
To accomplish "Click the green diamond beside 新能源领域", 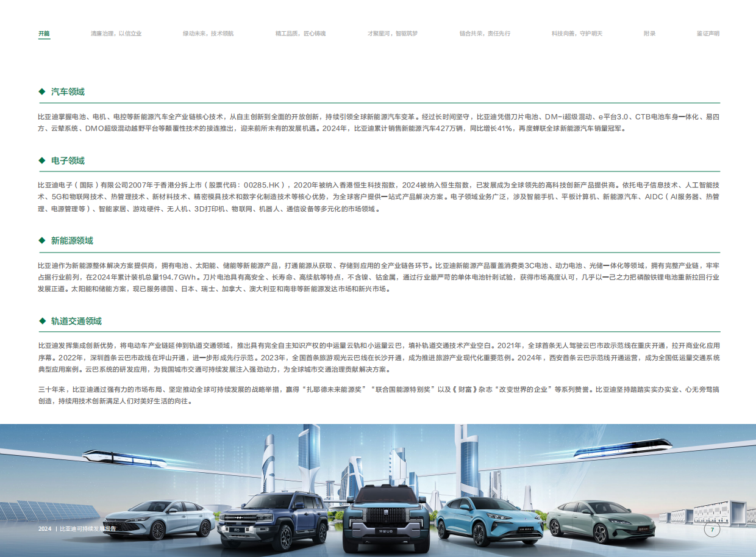I will coord(42,241).
